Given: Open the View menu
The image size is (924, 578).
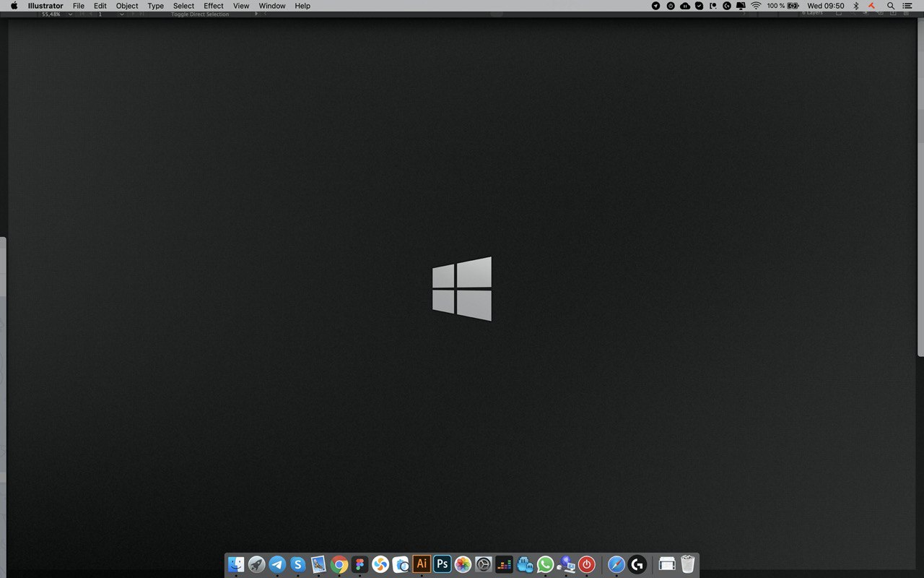Looking at the screenshot, I should click(241, 6).
